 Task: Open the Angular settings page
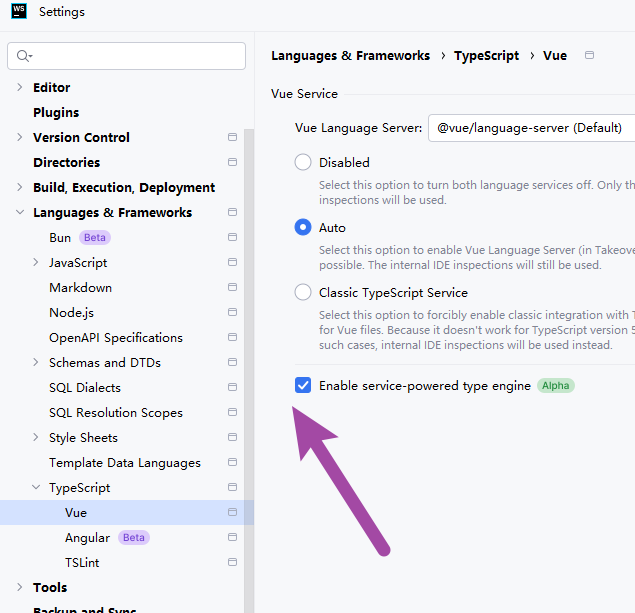pos(87,538)
